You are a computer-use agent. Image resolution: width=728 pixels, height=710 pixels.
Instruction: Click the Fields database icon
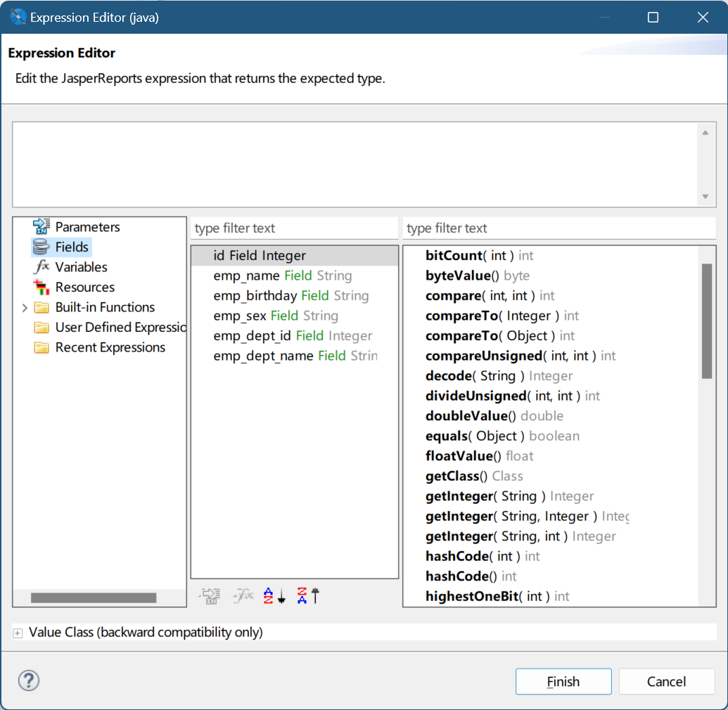pyautogui.click(x=42, y=247)
